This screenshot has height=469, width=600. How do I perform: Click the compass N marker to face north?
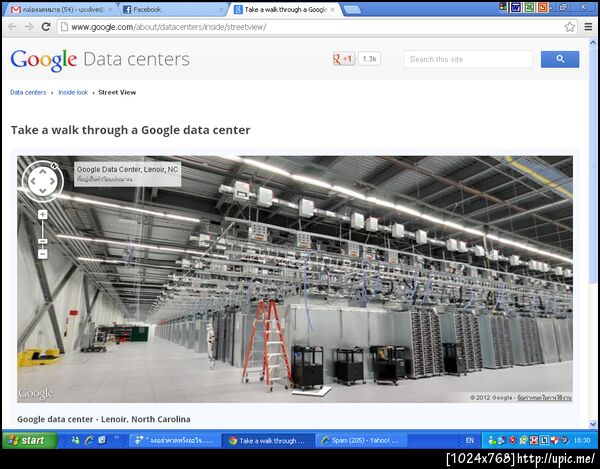(x=54, y=166)
